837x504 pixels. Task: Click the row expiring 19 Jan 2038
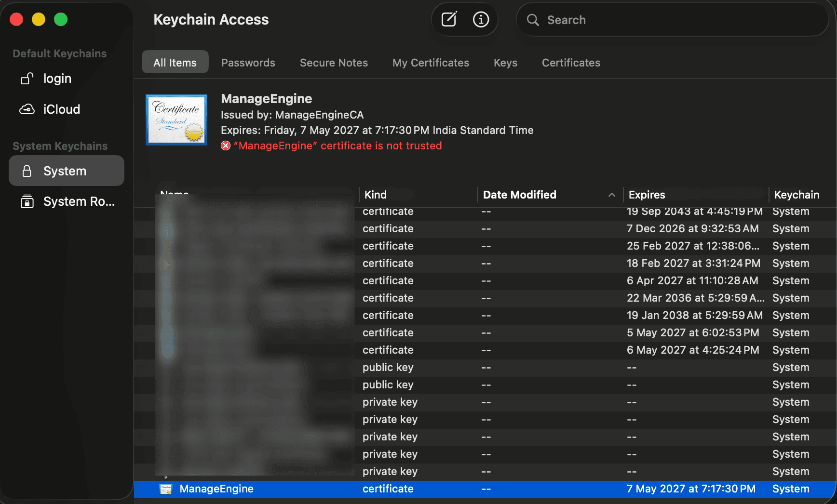[x=485, y=316]
